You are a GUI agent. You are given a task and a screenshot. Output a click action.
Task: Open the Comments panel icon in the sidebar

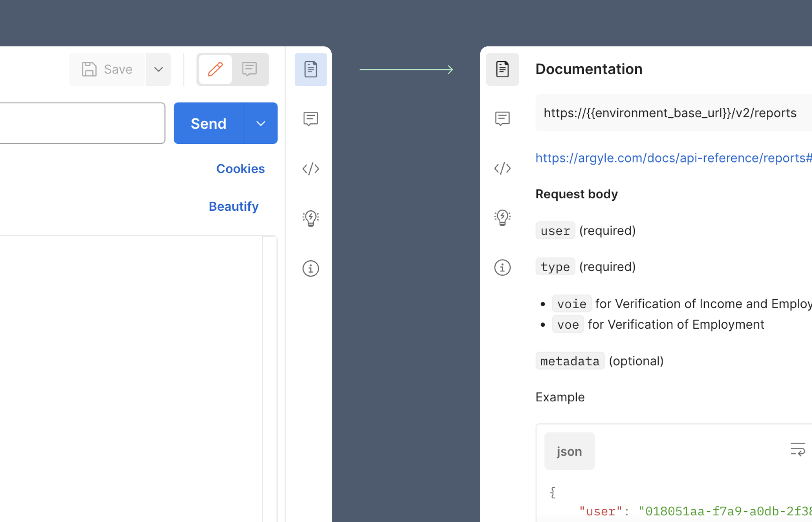point(310,119)
